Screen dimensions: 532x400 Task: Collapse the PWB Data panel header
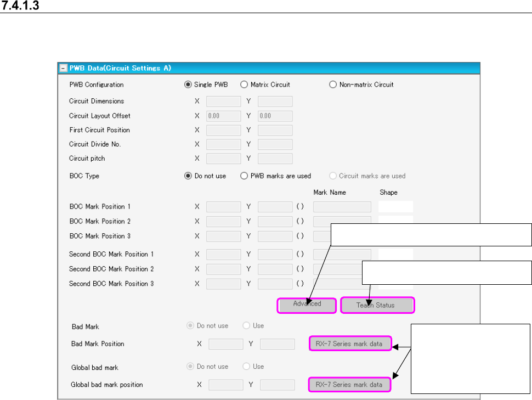pyautogui.click(x=63, y=68)
